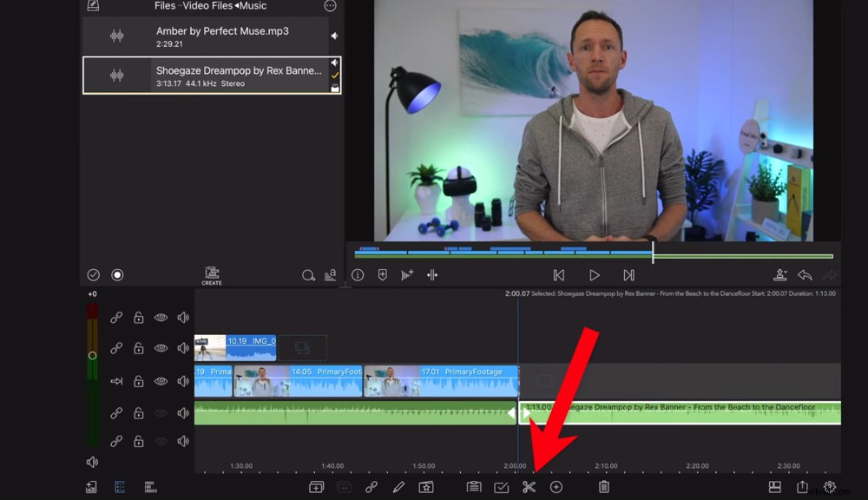
Task: Split the clip using the Scissors tool
Action: coord(529,488)
